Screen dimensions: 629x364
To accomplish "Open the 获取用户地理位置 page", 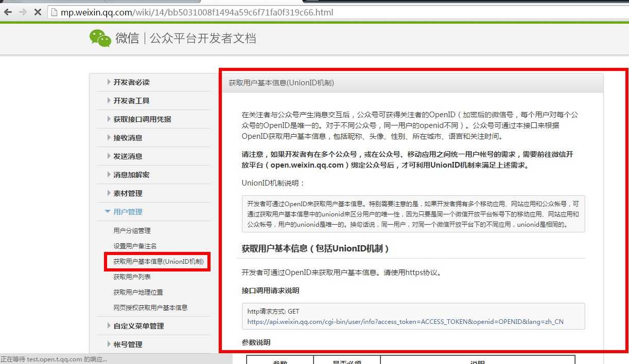I will tap(138, 293).
